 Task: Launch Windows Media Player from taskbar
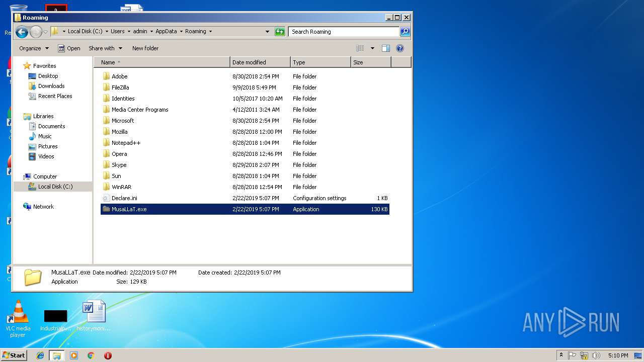pos(74,355)
